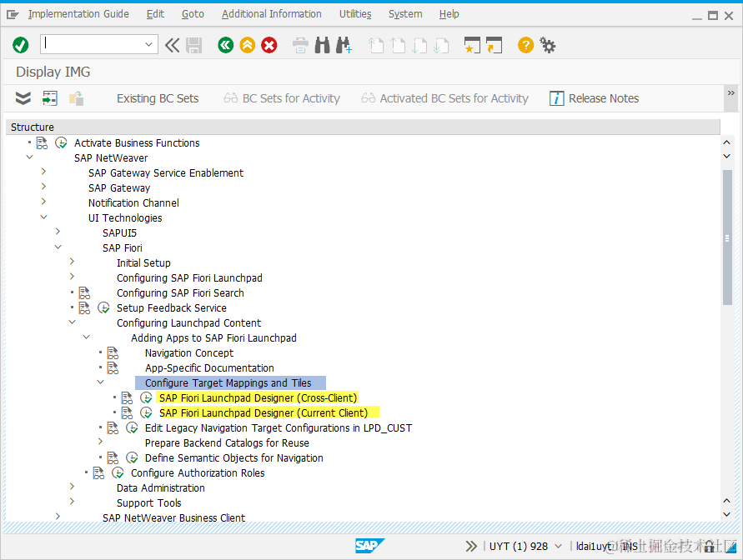743x560 pixels.
Task: Click the Previous Page icon
Action: click(398, 46)
